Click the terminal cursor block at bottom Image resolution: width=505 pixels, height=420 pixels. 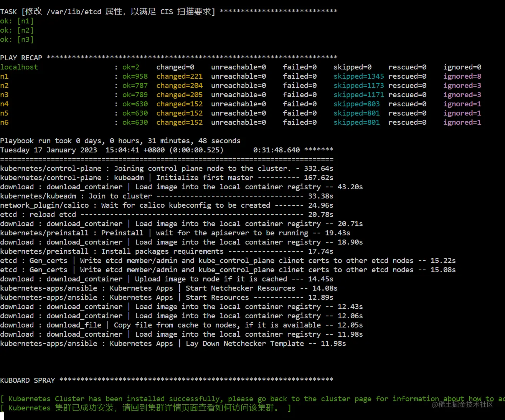tap(2, 416)
